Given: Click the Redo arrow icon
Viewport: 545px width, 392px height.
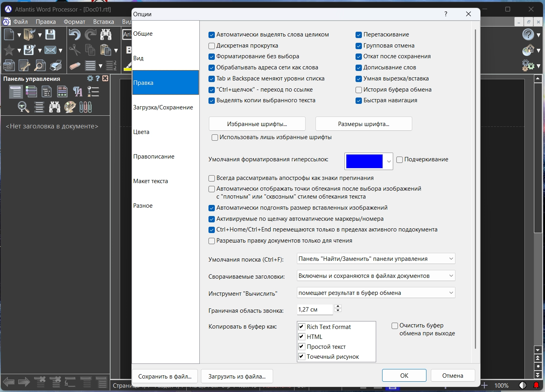Looking at the screenshot, I should click(x=90, y=34).
